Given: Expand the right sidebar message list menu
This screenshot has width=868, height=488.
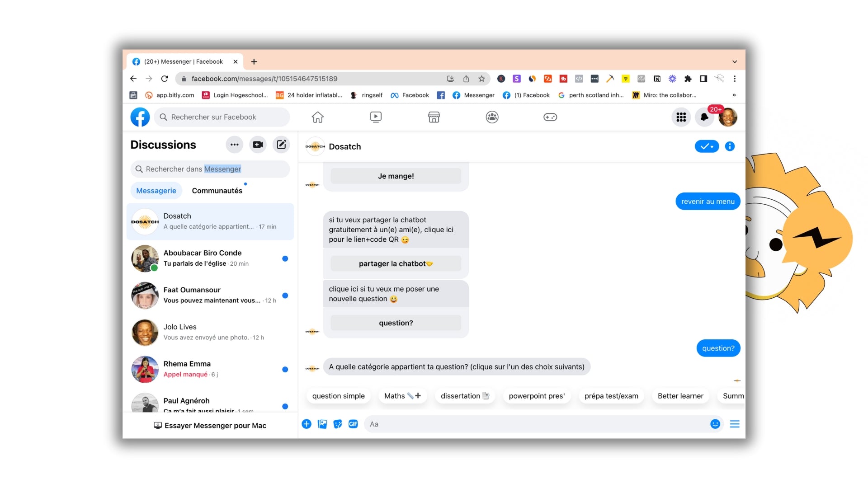Looking at the screenshot, I should point(735,424).
